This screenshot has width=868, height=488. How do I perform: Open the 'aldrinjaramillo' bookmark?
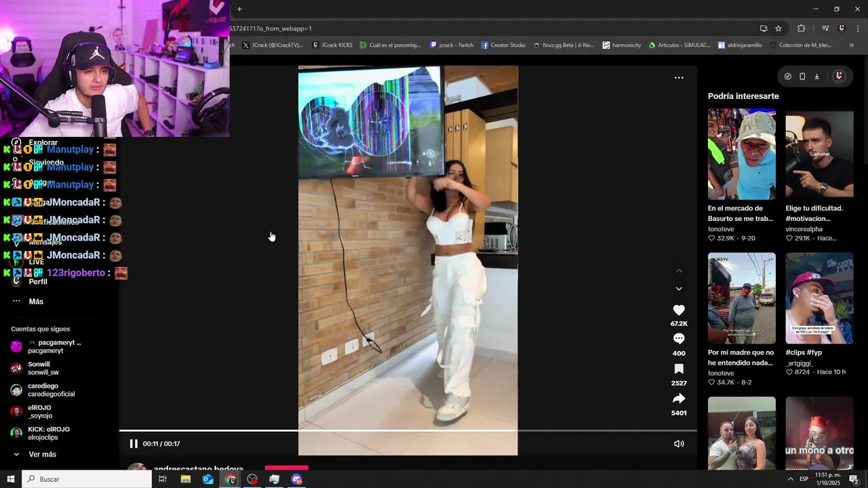point(739,45)
